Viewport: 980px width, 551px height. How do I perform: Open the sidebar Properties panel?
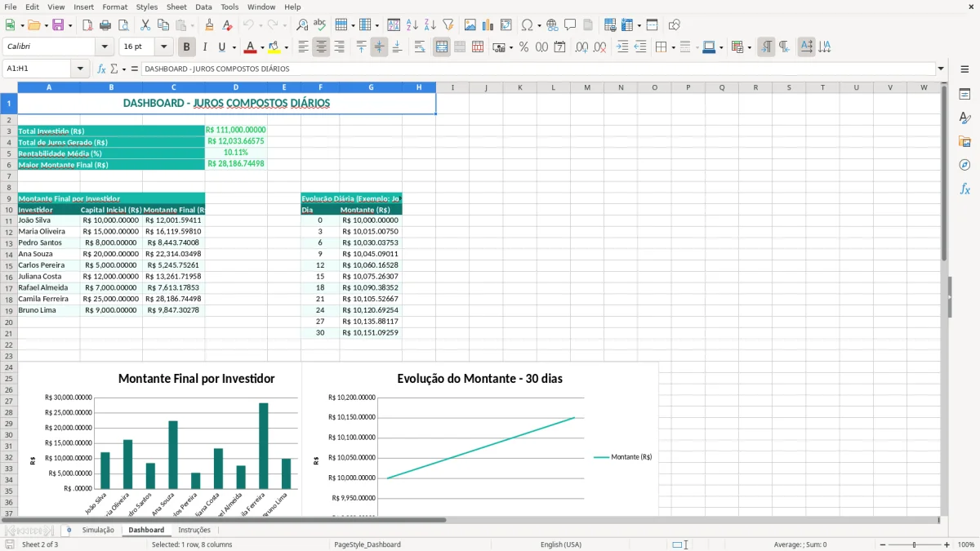[964, 95]
